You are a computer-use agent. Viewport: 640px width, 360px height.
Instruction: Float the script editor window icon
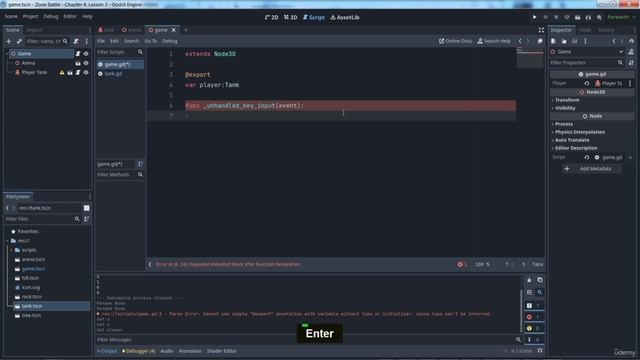[540, 41]
